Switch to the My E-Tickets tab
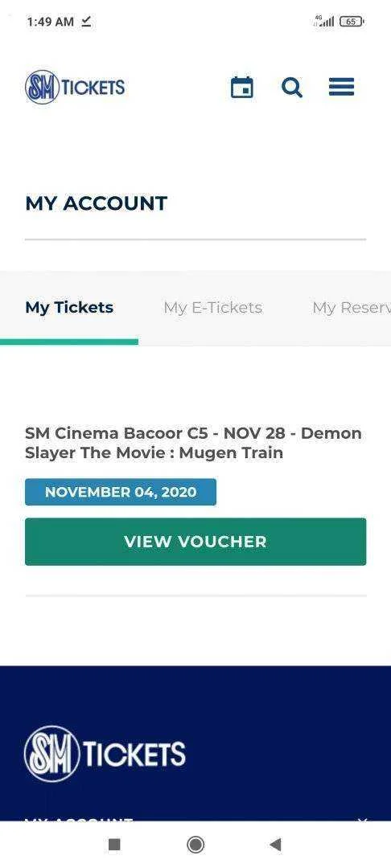The width and height of the screenshot is (391, 868). 212,308
